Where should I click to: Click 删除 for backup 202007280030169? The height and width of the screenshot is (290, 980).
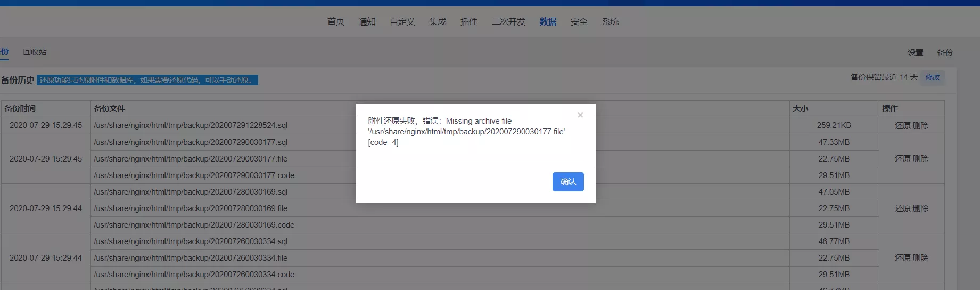tap(920, 208)
